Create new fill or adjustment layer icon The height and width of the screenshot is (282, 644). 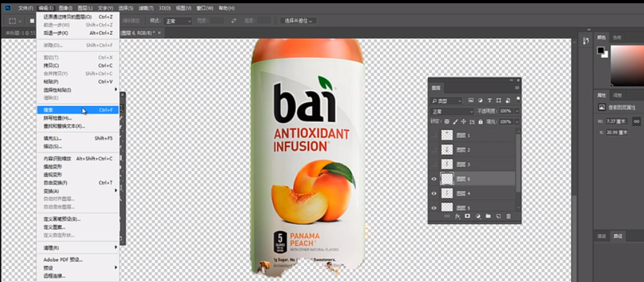(x=478, y=216)
